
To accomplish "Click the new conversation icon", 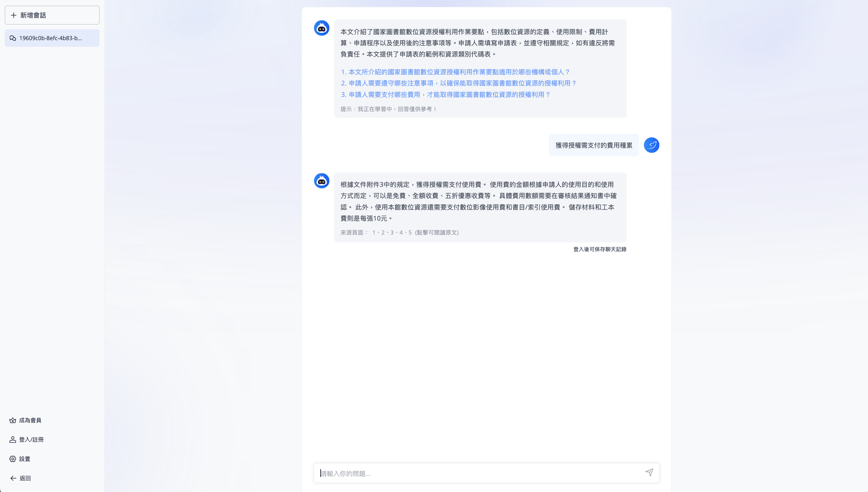I will pyautogui.click(x=13, y=14).
